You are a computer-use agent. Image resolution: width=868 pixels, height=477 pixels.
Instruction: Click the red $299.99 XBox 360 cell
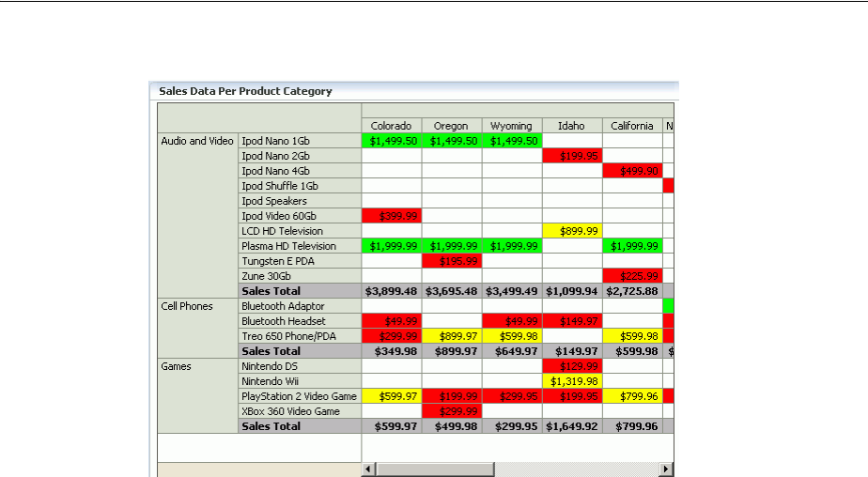click(x=452, y=411)
